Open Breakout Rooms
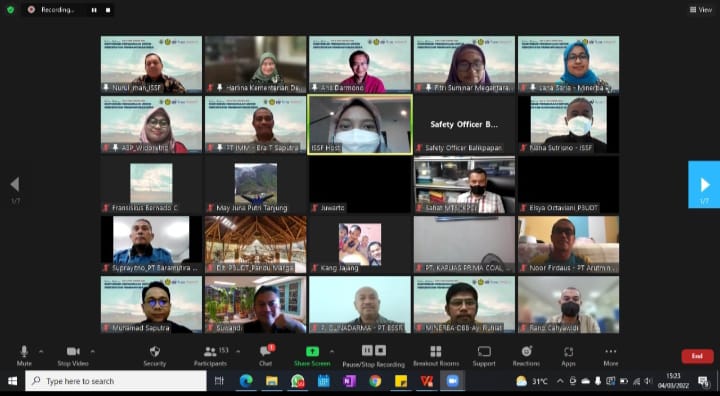This screenshot has width=720, height=396. (436, 356)
